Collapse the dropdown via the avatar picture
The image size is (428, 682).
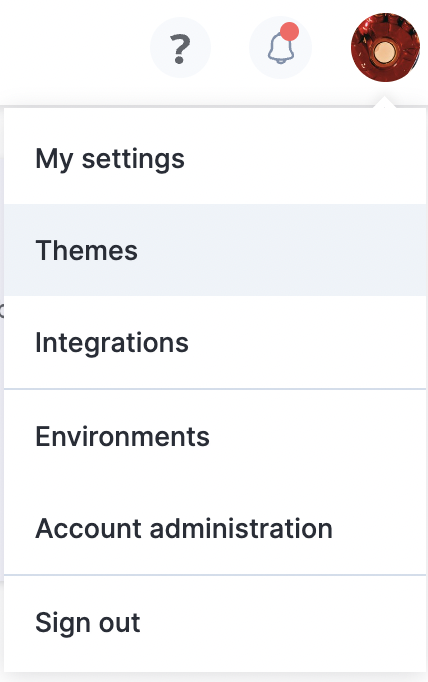[x=385, y=47]
